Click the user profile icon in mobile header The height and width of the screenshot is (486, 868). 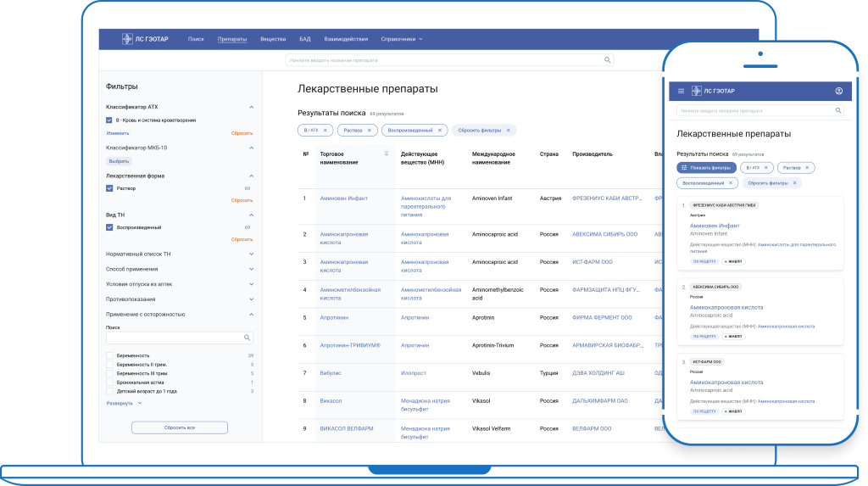point(838,91)
